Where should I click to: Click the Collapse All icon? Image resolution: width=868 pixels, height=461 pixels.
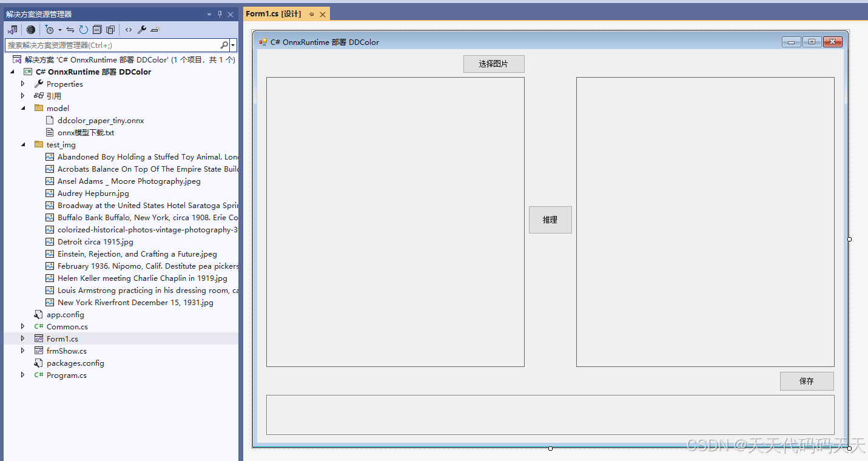coord(97,30)
